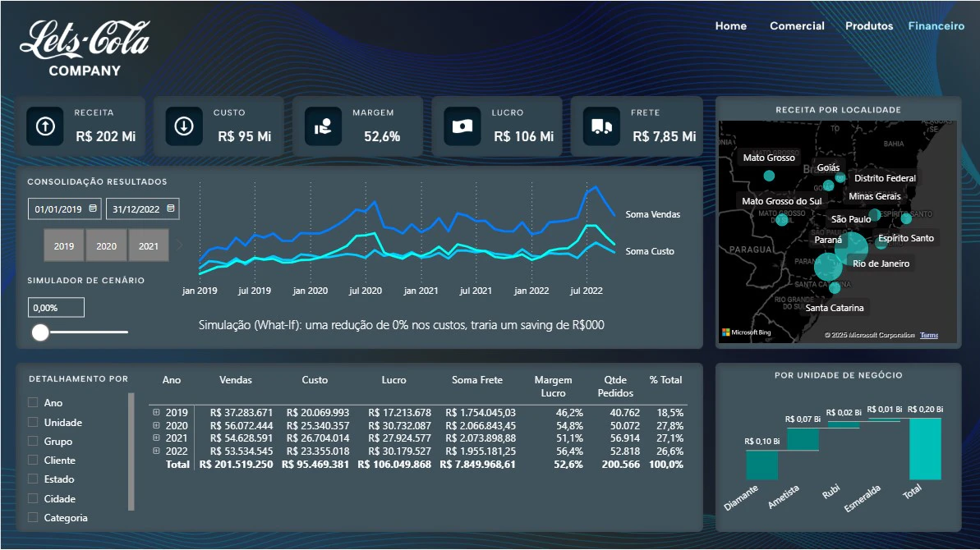Filter by year 2020 button
980x550 pixels.
point(106,245)
